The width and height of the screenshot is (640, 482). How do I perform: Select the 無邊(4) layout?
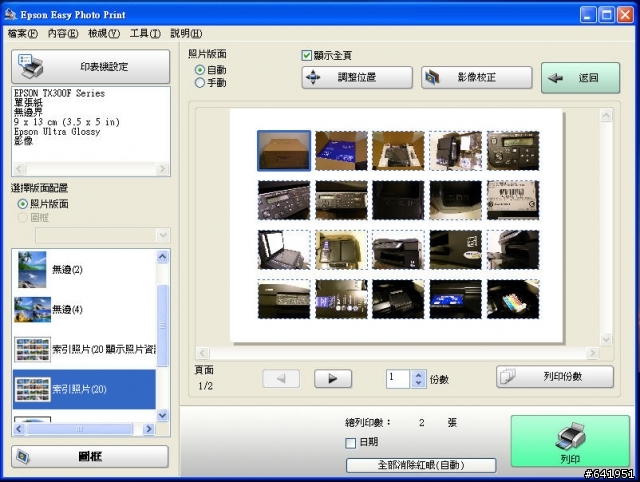(x=84, y=309)
